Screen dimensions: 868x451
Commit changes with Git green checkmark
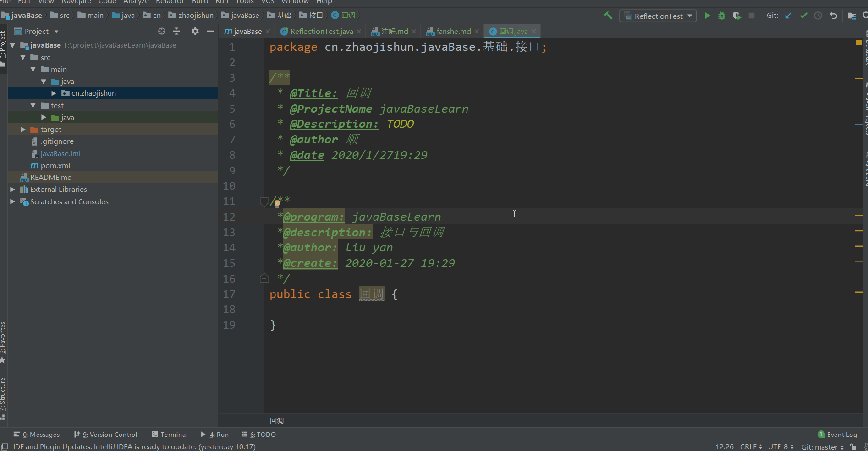pyautogui.click(x=803, y=16)
